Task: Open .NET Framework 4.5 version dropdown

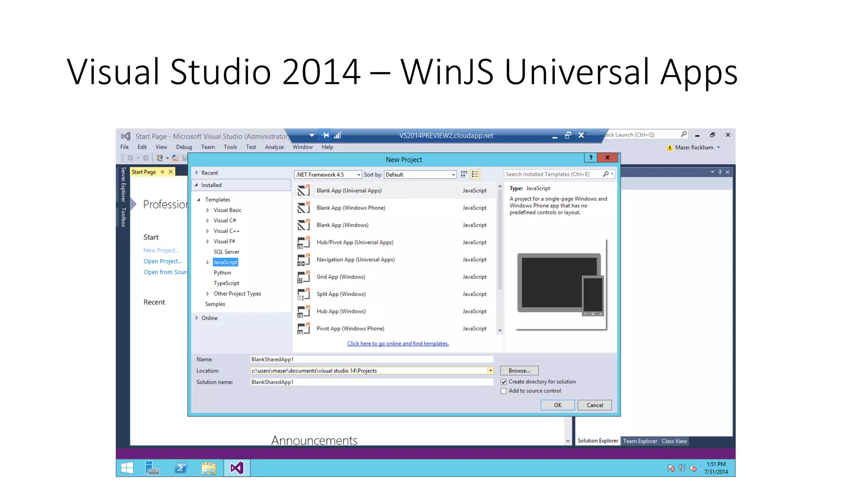Action: coord(359,175)
